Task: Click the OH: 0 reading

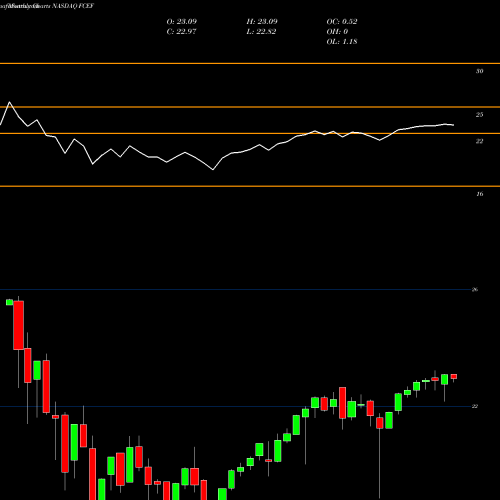Action: point(337,32)
